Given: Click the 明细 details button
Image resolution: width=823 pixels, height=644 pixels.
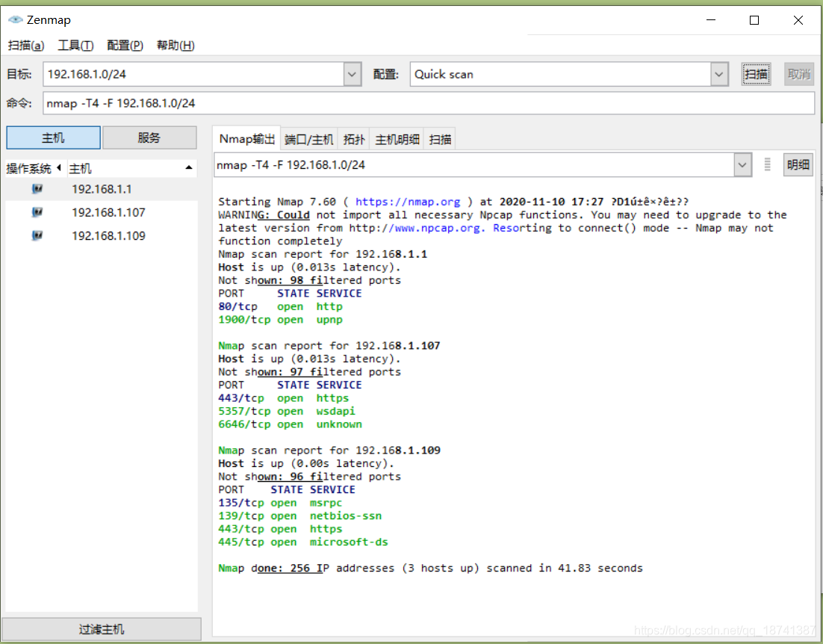Looking at the screenshot, I should click(798, 164).
